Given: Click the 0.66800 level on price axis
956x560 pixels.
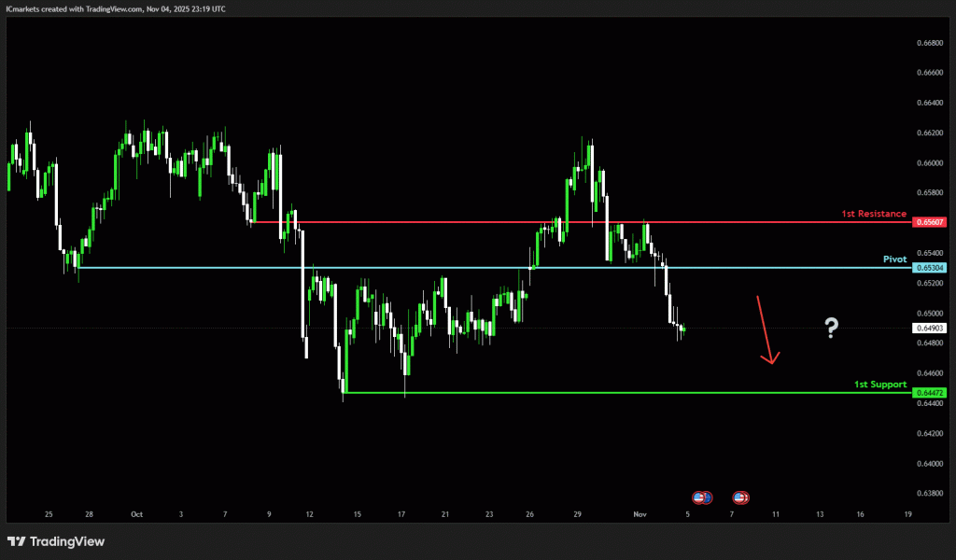Looking at the screenshot, I should 929,43.
